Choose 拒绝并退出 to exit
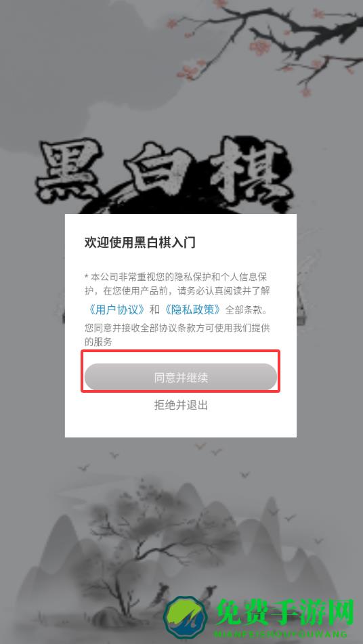The height and width of the screenshot is (644, 363). [x=181, y=406]
